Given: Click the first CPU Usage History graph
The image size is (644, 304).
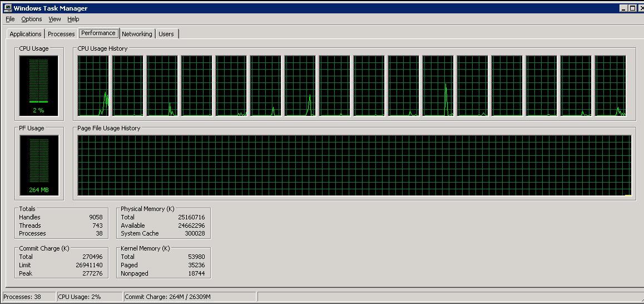Looking at the screenshot, I should coord(93,86).
